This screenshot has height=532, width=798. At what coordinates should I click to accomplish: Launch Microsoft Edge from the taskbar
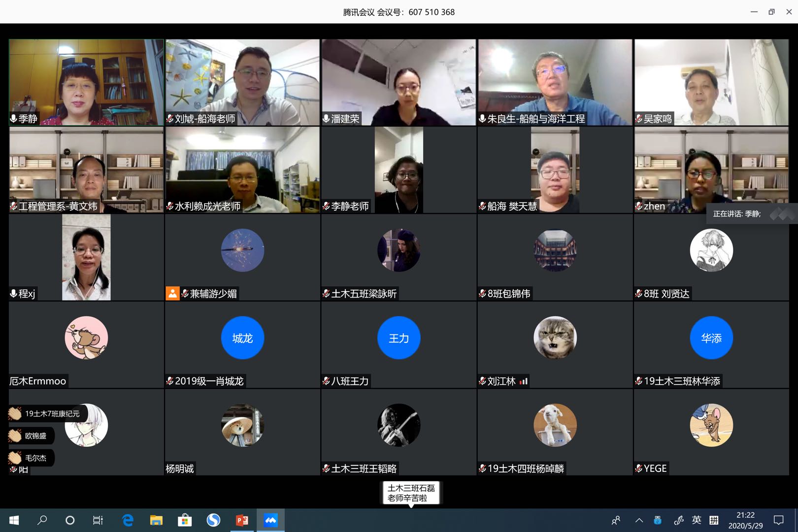[128, 520]
